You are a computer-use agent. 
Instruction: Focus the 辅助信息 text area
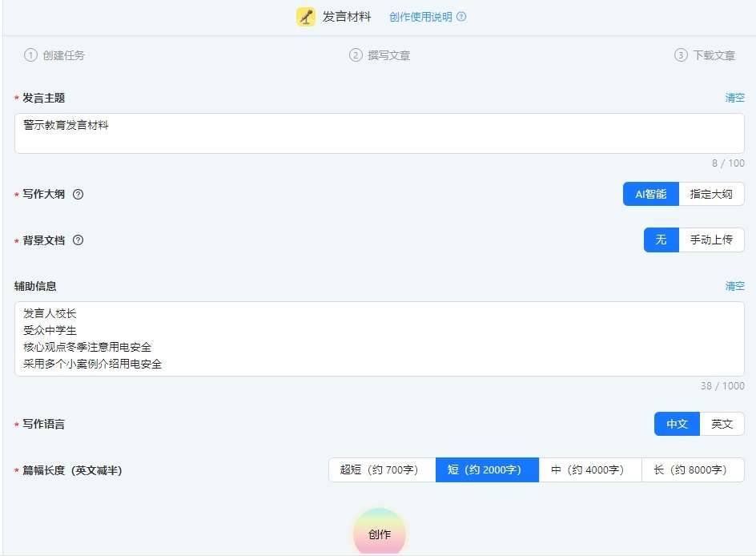click(x=380, y=339)
